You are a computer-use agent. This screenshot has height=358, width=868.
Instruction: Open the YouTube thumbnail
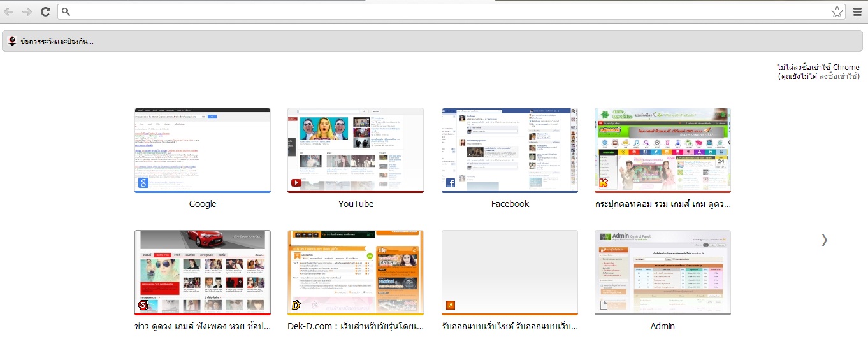click(x=356, y=150)
